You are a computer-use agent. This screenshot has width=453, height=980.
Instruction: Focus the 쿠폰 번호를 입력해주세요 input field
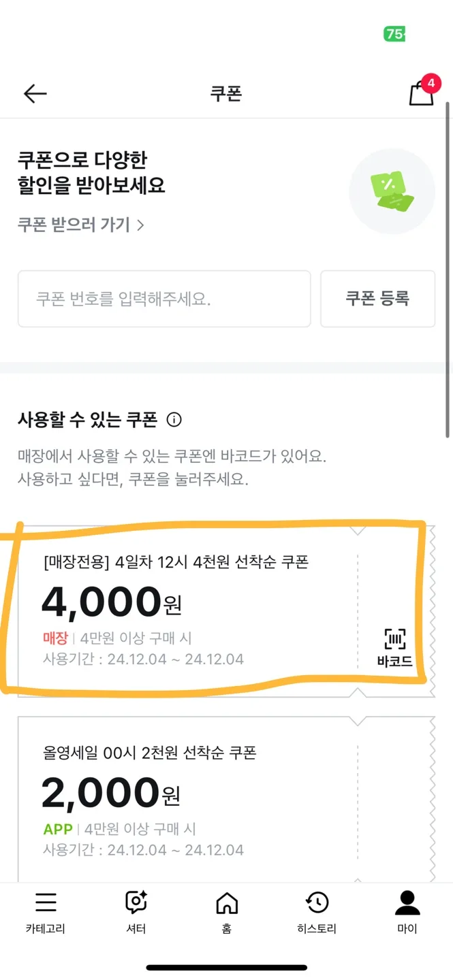164,299
